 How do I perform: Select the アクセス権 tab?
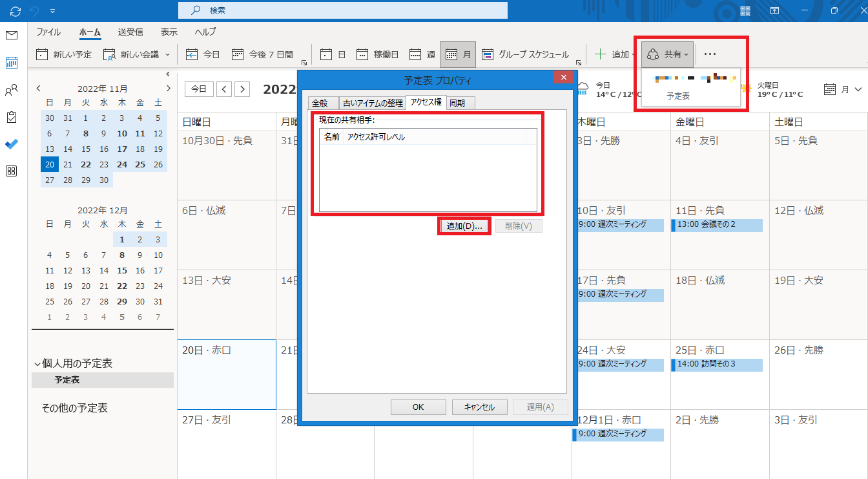pos(426,102)
